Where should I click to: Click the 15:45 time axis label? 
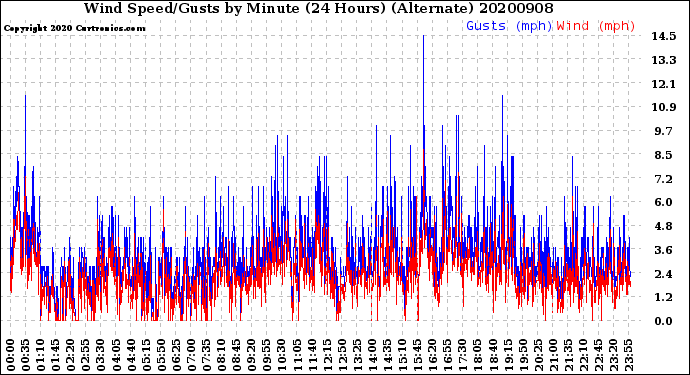(417, 355)
